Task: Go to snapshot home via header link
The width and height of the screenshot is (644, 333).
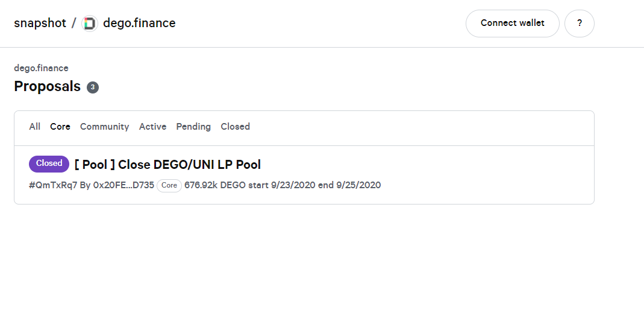Action: [40, 23]
